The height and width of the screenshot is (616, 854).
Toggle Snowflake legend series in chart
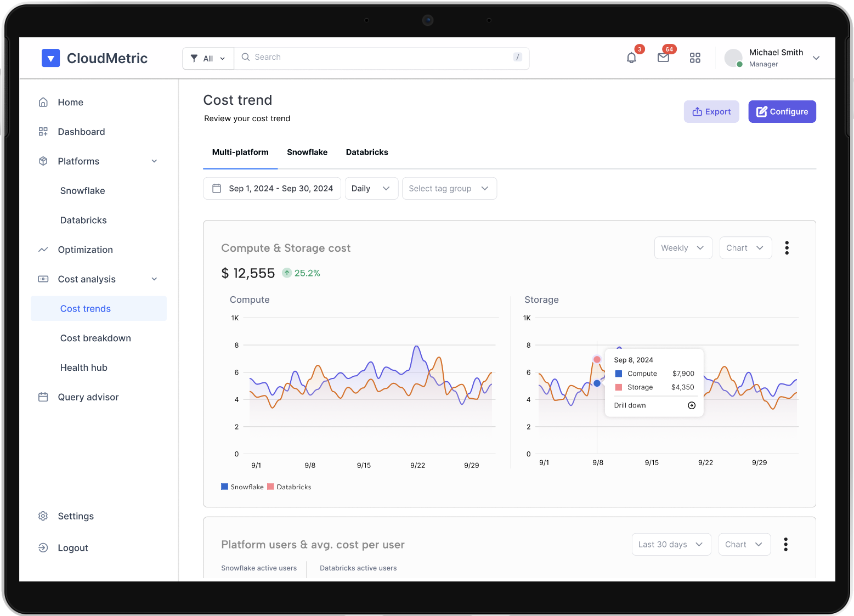point(242,487)
